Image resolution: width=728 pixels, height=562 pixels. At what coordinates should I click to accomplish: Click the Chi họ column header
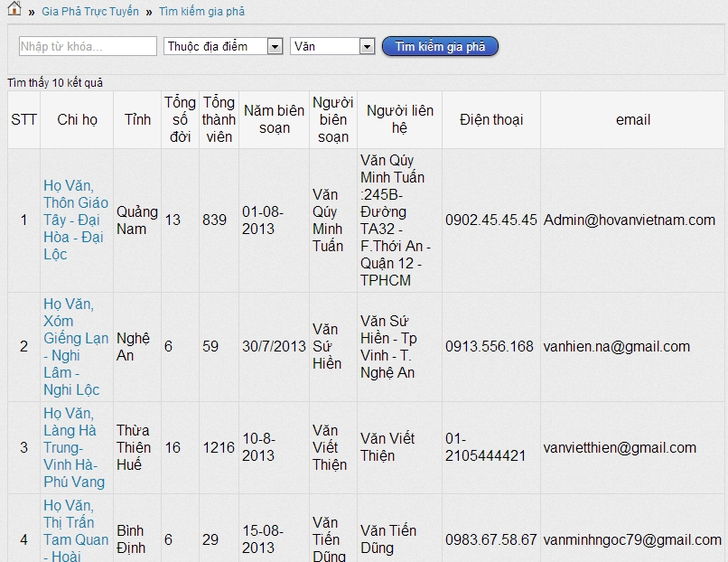click(x=77, y=119)
